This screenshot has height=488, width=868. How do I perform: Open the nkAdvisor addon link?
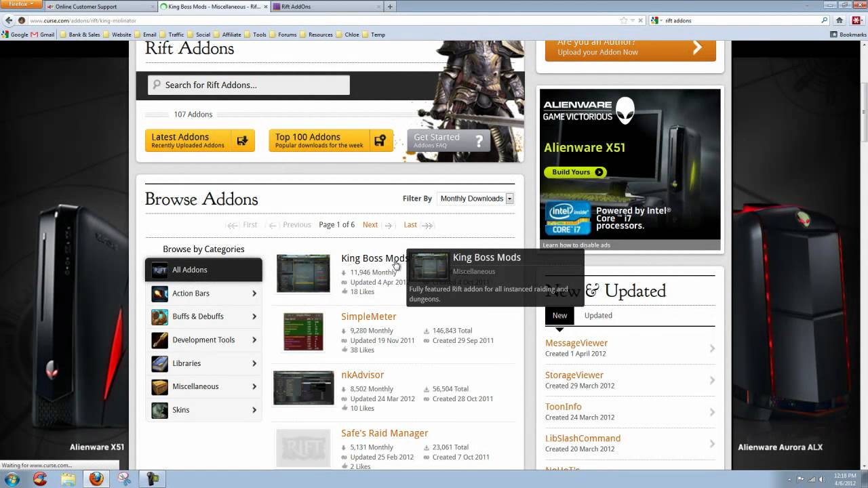[x=363, y=375]
